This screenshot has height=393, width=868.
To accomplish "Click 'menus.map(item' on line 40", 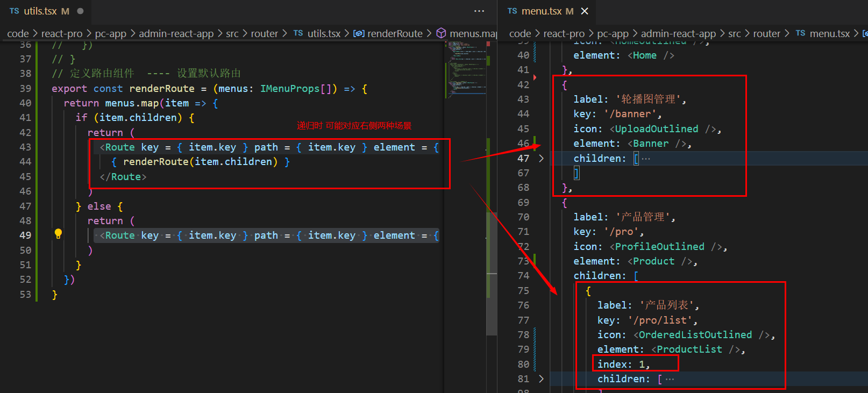I will click(x=147, y=103).
